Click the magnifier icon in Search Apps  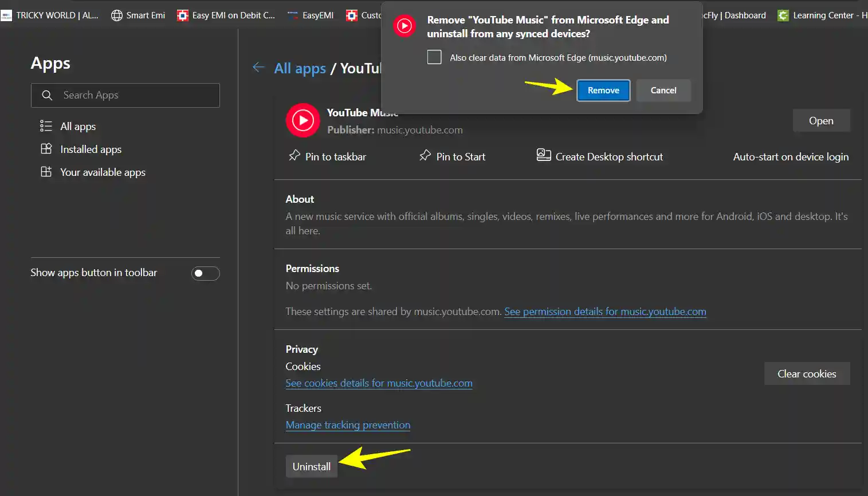[47, 95]
